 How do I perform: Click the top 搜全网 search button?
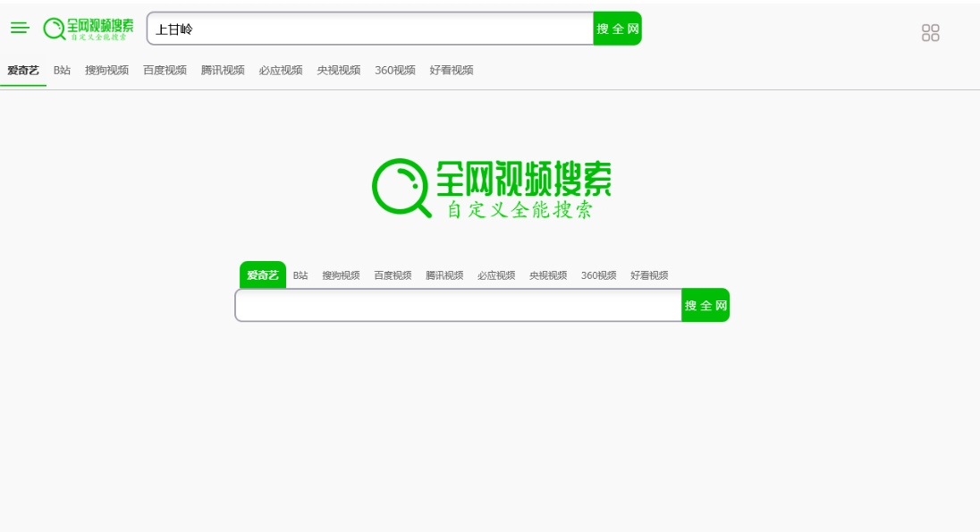pyautogui.click(x=618, y=28)
